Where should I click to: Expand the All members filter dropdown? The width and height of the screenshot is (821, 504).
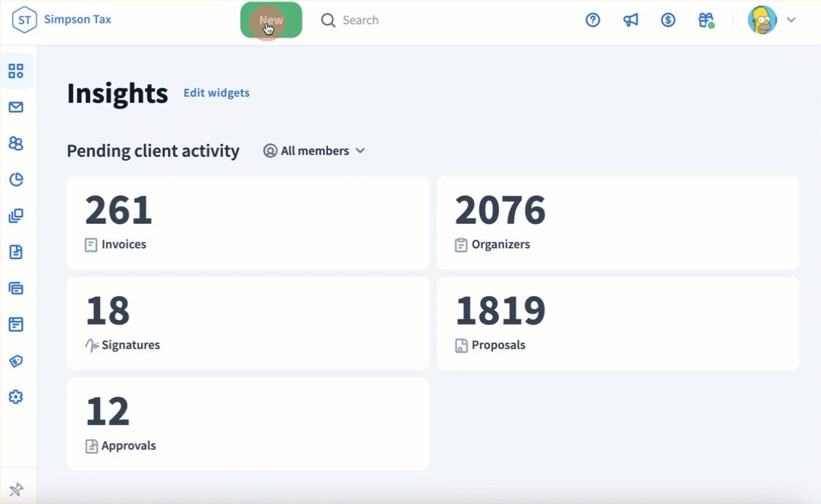(x=314, y=151)
